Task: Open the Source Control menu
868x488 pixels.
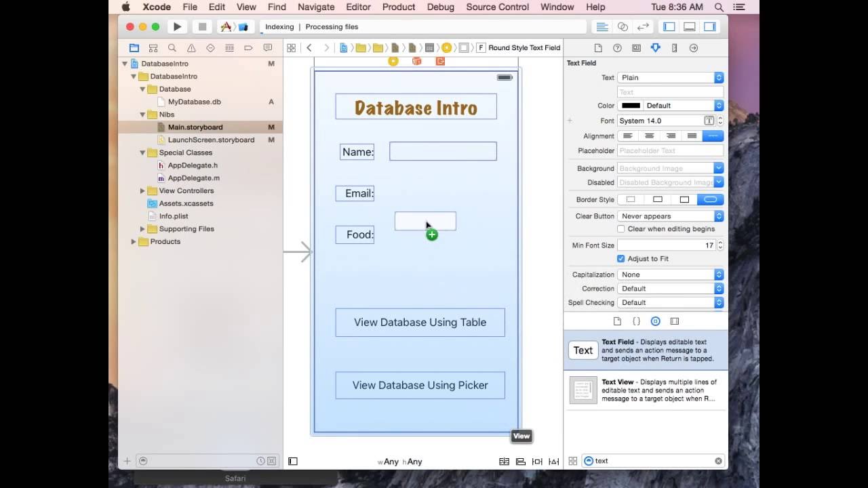Action: click(x=497, y=7)
